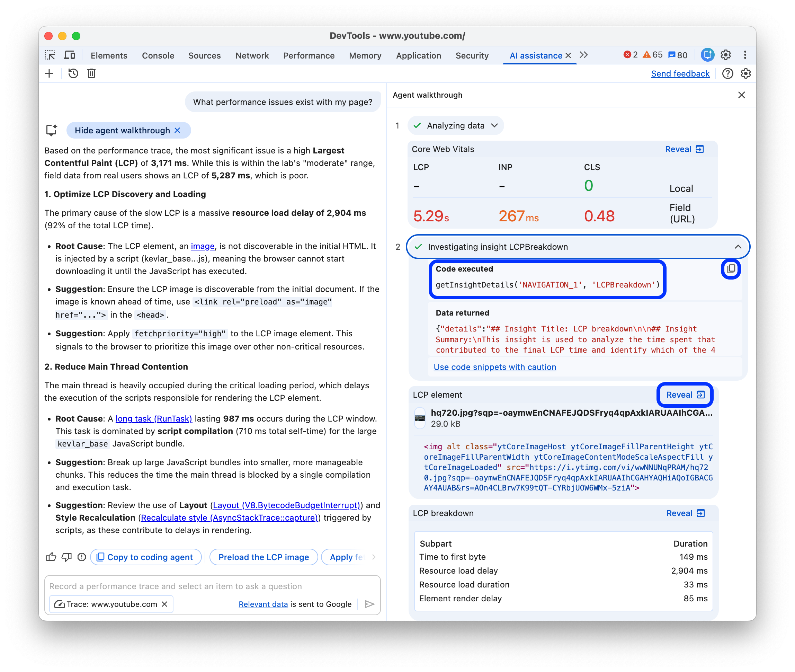Click the Time to first byte row
This screenshot has width=795, height=672.
tap(563, 557)
